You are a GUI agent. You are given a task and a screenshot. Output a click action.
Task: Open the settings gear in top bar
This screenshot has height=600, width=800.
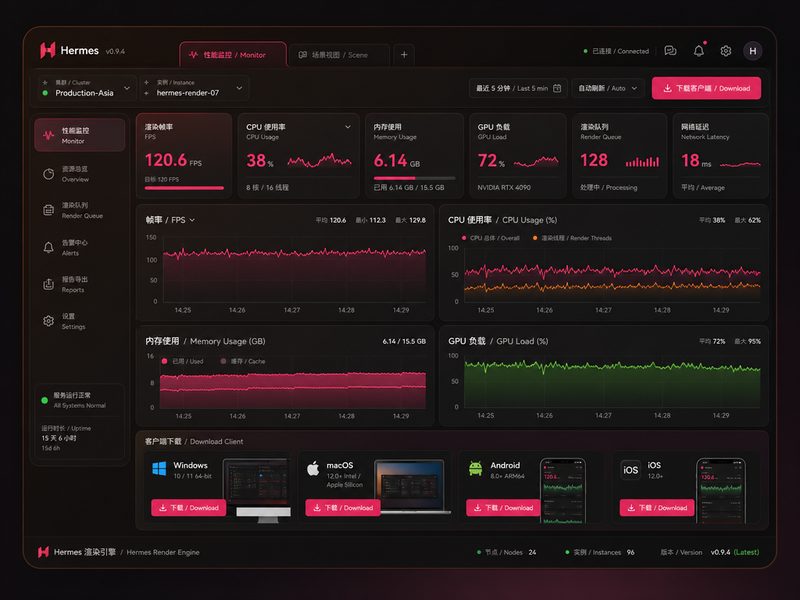[726, 51]
